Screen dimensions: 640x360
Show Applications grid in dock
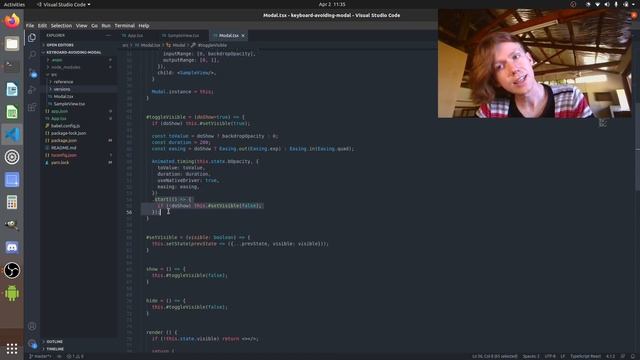pos(12,349)
